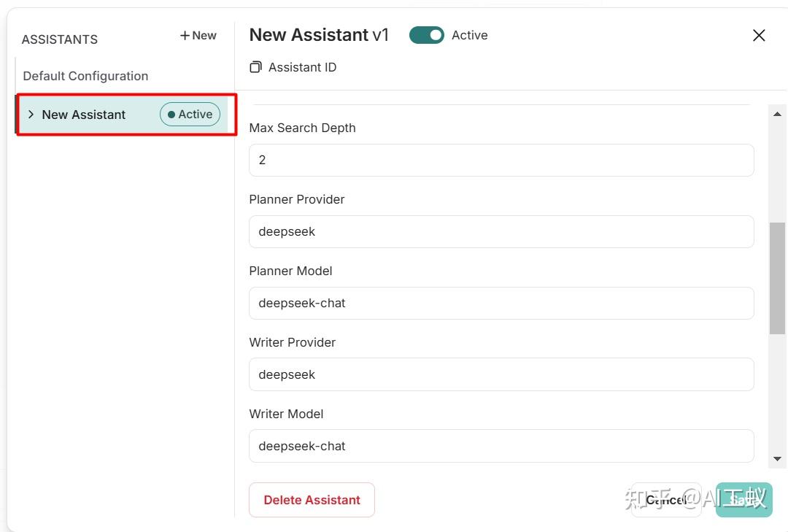Select Default Configuration in the sidebar

click(85, 76)
